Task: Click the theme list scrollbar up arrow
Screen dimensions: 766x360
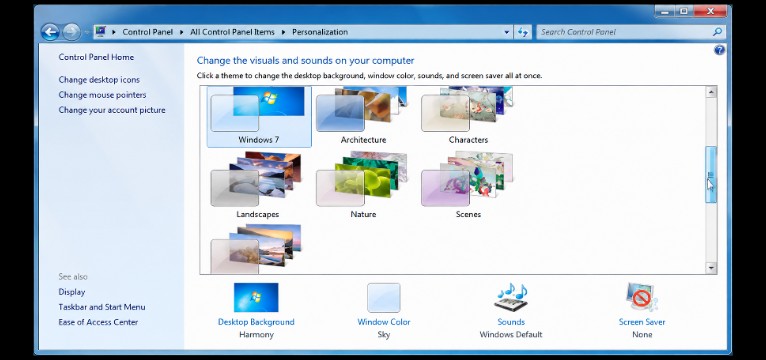Action: (711, 92)
